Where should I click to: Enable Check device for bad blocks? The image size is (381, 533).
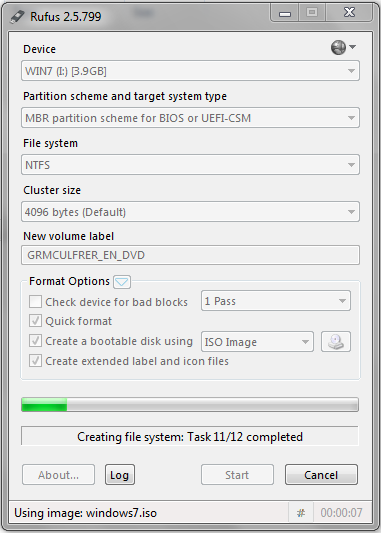click(x=35, y=302)
